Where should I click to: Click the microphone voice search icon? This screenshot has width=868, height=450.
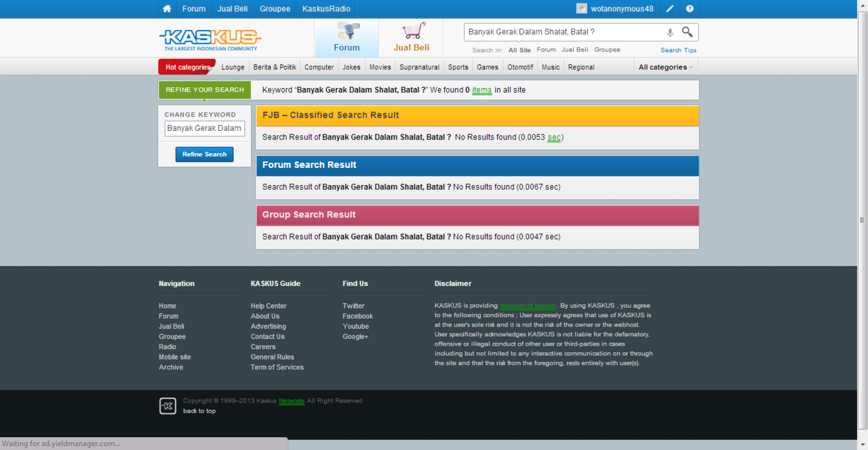coord(670,33)
